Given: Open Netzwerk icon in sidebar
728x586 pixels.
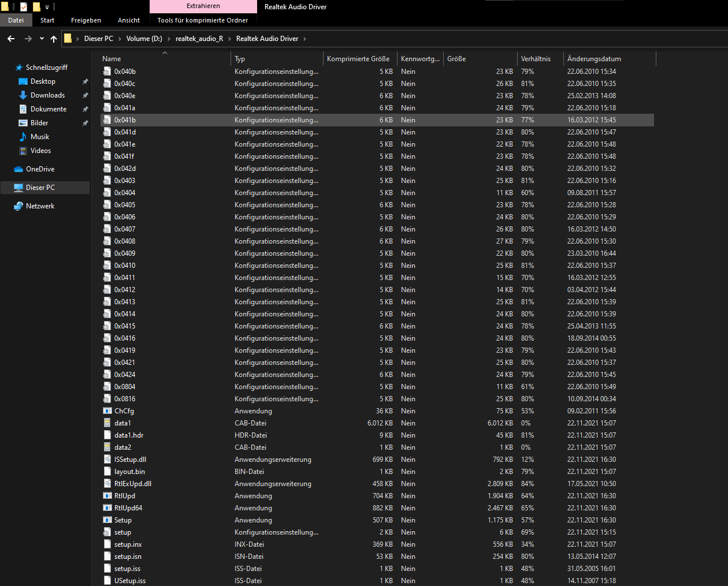Looking at the screenshot, I should (18, 206).
